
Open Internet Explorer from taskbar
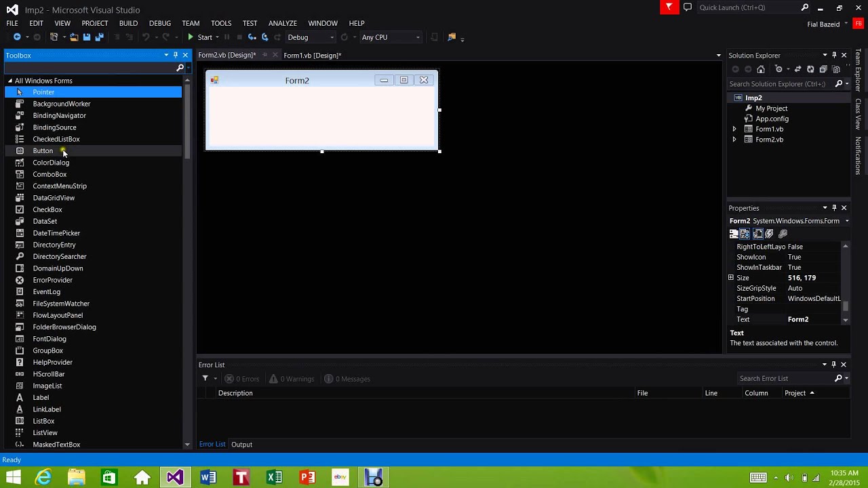click(x=43, y=477)
